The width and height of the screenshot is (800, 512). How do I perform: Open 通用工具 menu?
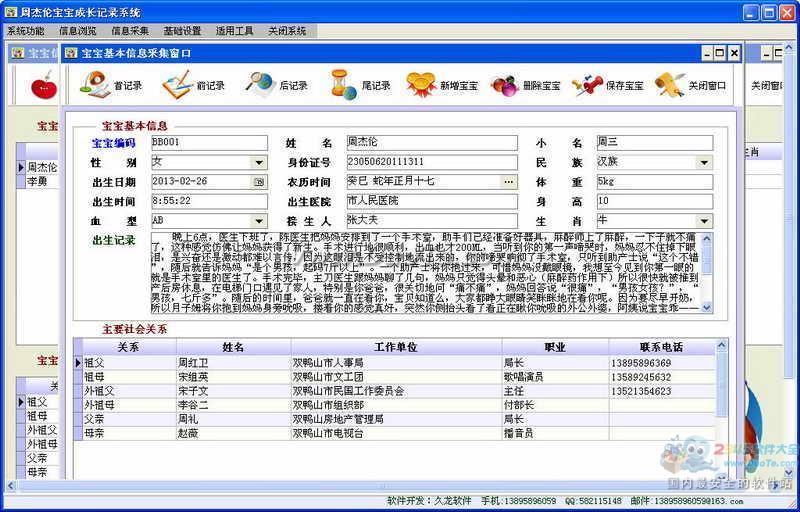pos(234,31)
